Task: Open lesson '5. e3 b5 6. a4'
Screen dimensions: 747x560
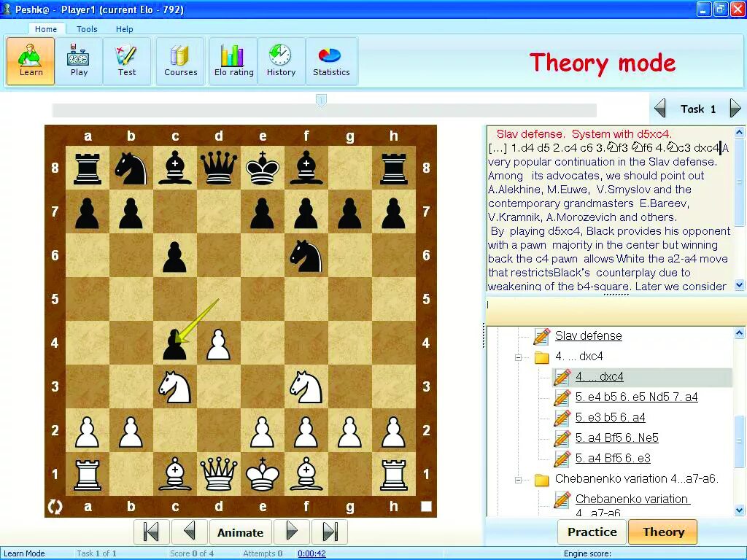Action: click(611, 418)
